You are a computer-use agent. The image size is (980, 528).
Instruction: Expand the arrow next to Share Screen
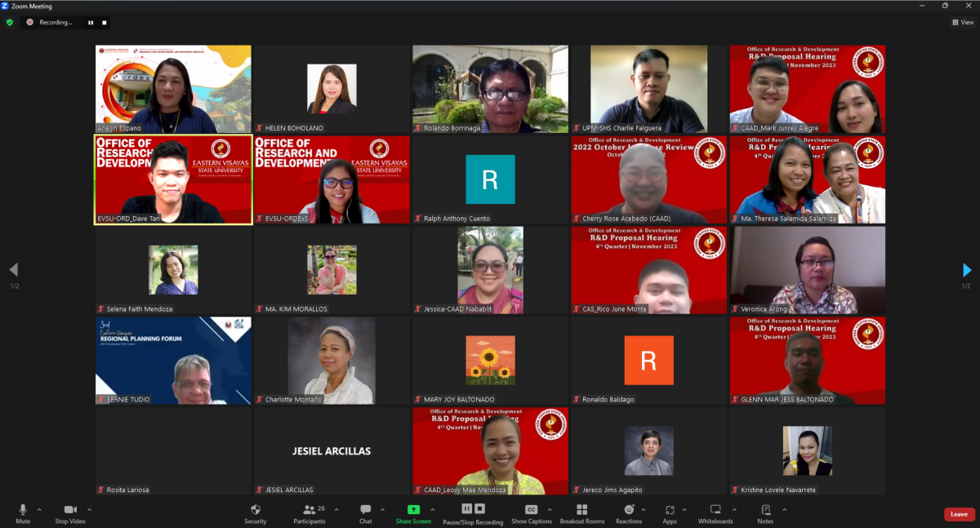tap(433, 509)
